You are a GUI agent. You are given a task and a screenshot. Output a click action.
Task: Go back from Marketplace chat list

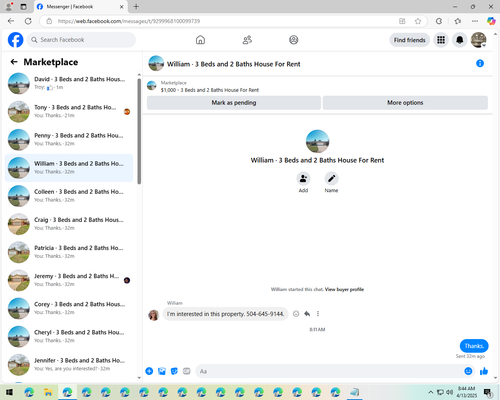tap(14, 62)
